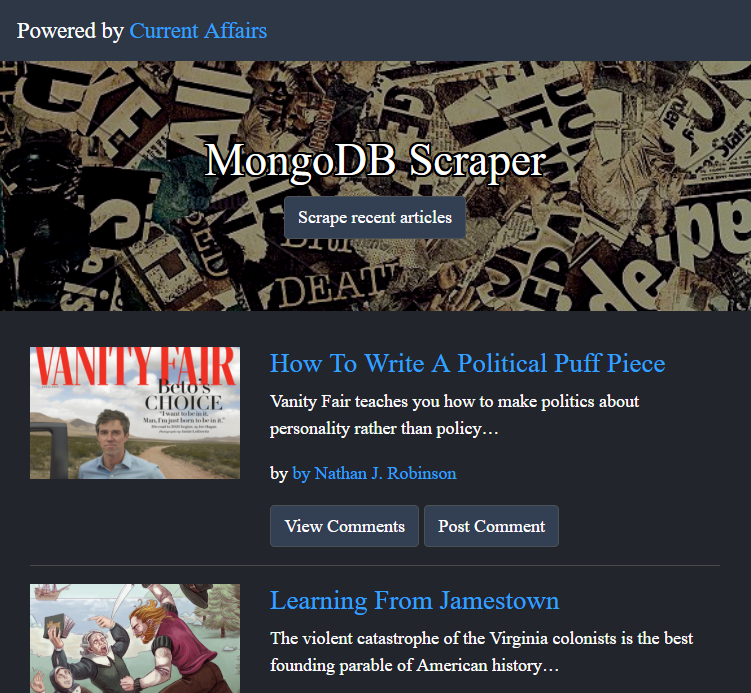Visit author Nathan J. Robinson's link
Image resolution: width=751 pixels, height=693 pixels.
tap(374, 473)
